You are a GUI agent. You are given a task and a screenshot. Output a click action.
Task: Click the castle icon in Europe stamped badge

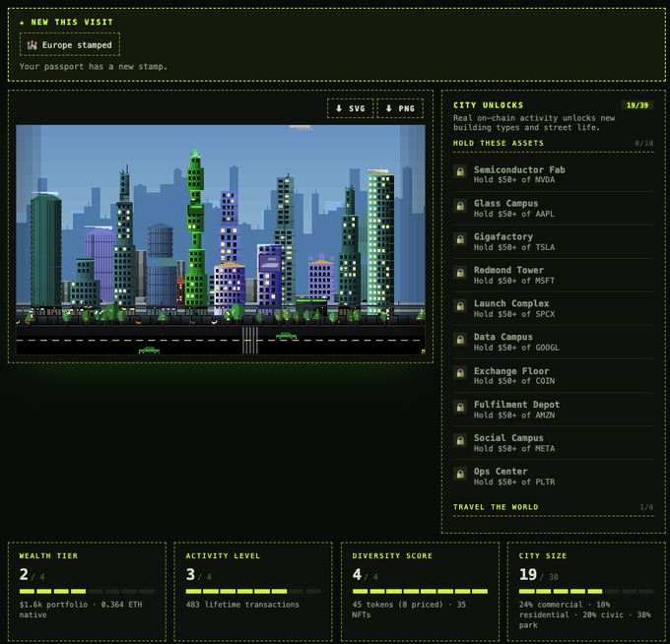33,45
